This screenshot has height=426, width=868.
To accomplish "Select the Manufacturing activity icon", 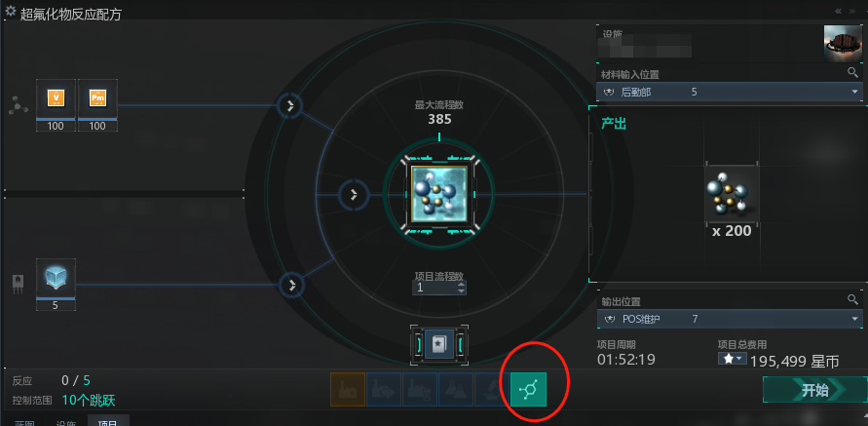I will [348, 389].
